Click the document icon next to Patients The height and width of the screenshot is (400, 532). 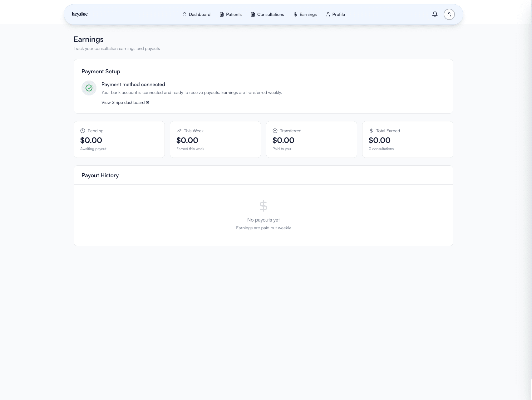pos(221,14)
